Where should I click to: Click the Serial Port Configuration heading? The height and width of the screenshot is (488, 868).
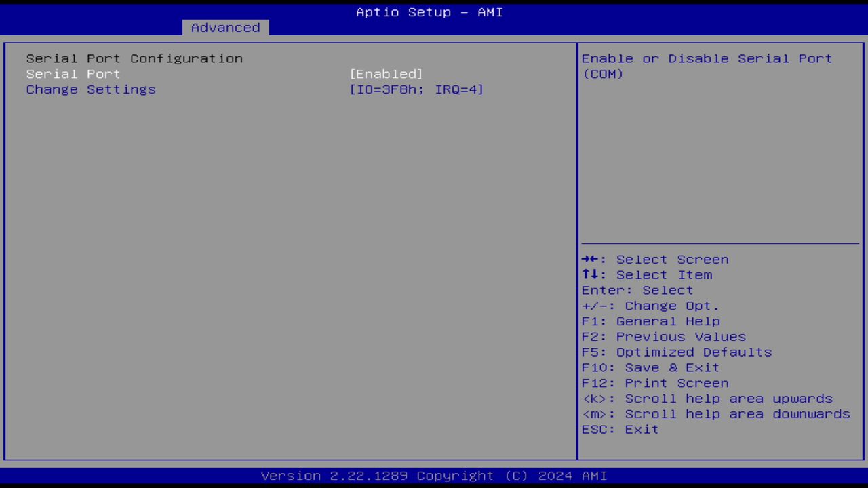click(x=134, y=58)
